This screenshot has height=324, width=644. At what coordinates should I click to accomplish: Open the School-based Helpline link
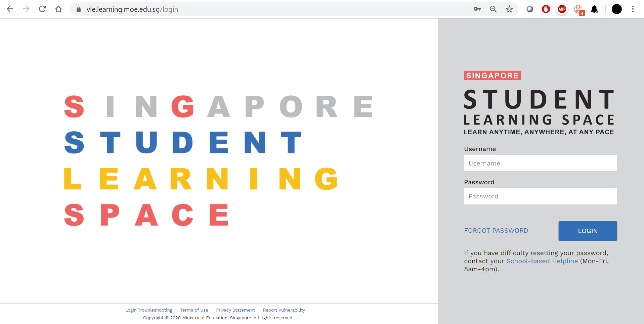[x=542, y=261]
